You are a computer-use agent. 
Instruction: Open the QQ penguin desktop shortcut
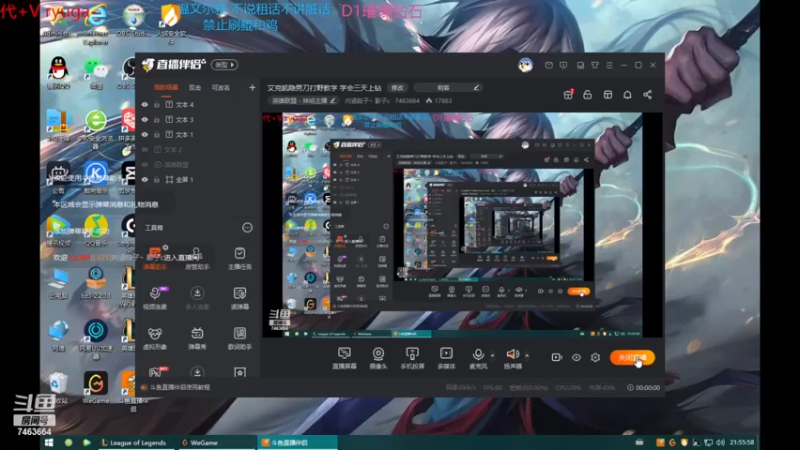59,72
